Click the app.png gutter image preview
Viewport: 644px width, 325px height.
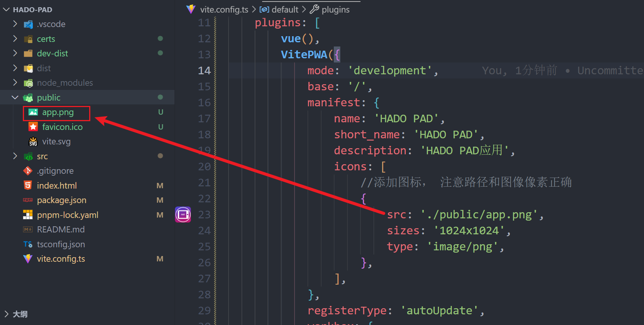point(183,215)
